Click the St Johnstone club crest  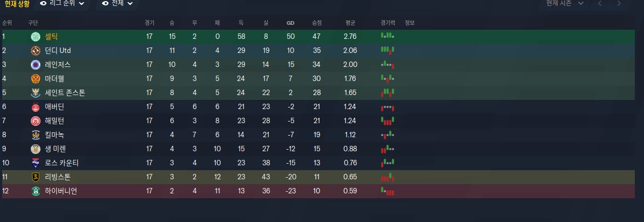(36, 93)
